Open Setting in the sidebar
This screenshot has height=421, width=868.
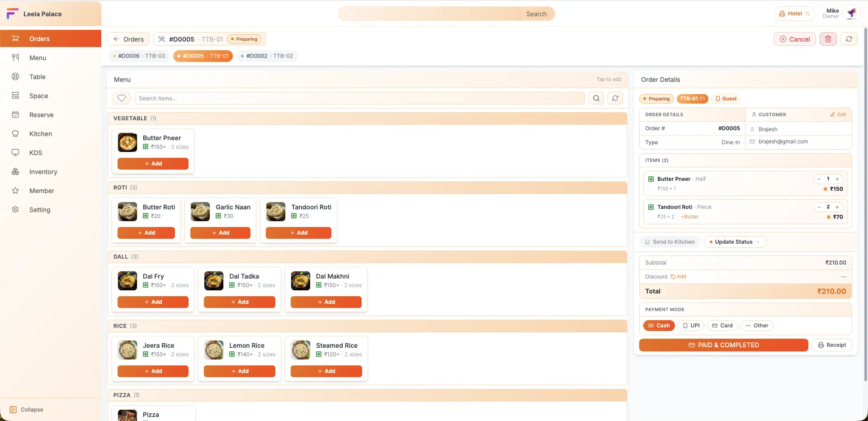tap(51, 209)
